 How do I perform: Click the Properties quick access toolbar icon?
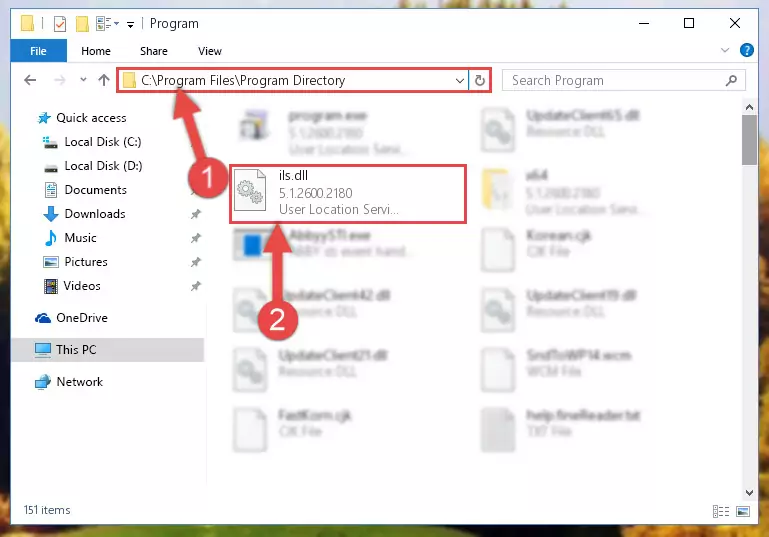59,24
